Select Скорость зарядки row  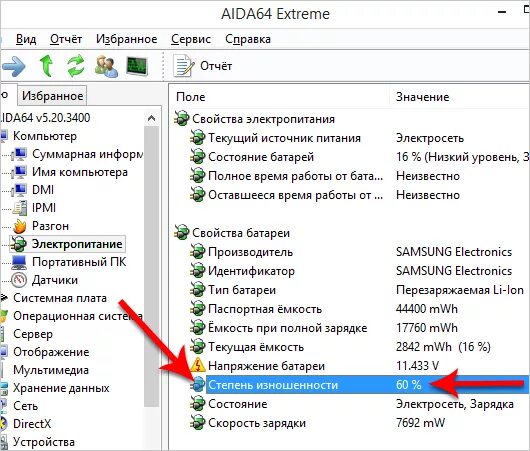click(352, 423)
